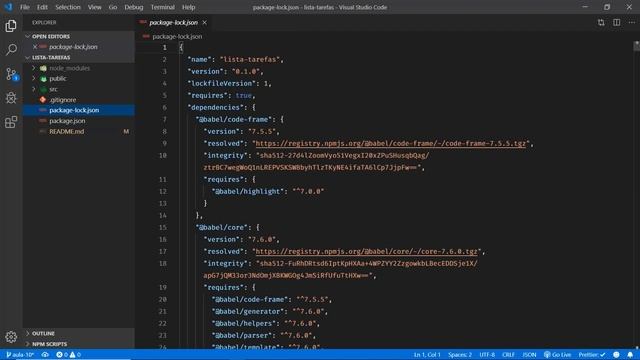The width and height of the screenshot is (640, 360).
Task: Click the "dependencies" key on line 6
Action: [x=216, y=107]
